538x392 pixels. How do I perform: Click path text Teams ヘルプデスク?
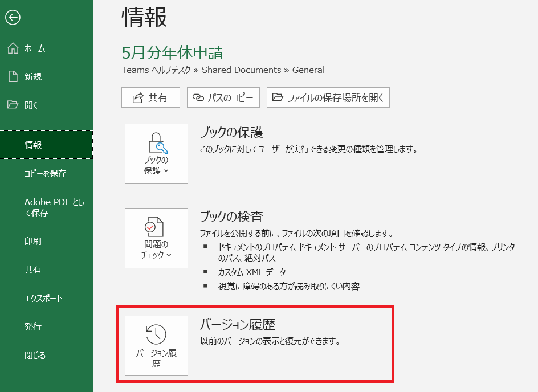click(156, 70)
